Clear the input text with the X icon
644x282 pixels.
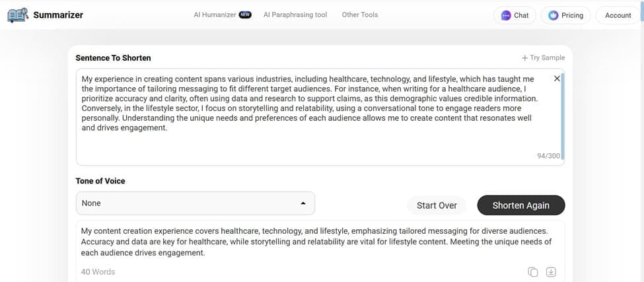pyautogui.click(x=556, y=79)
